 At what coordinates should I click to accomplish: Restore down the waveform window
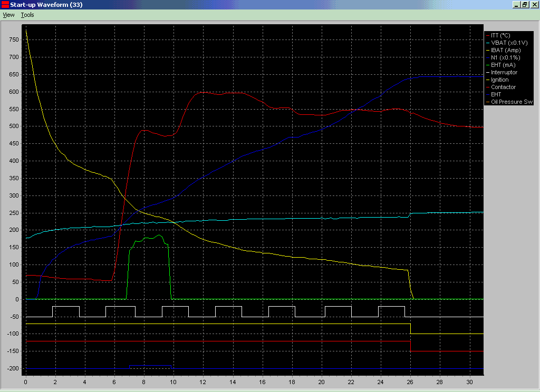pyautogui.click(x=525, y=5)
